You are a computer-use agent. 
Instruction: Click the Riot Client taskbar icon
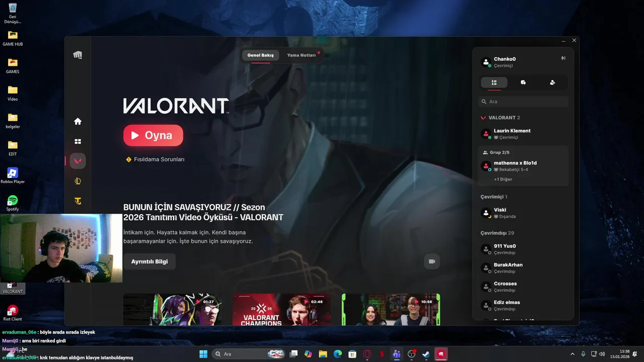[441, 354]
